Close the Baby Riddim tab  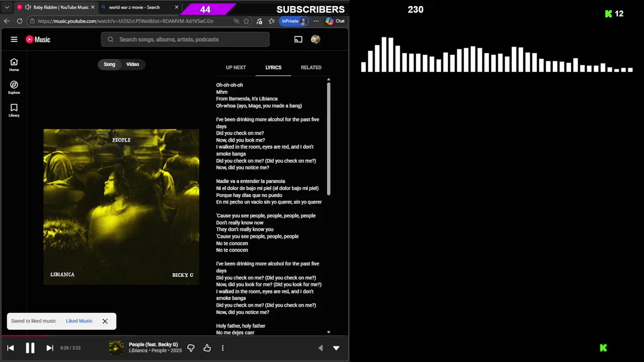93,7
